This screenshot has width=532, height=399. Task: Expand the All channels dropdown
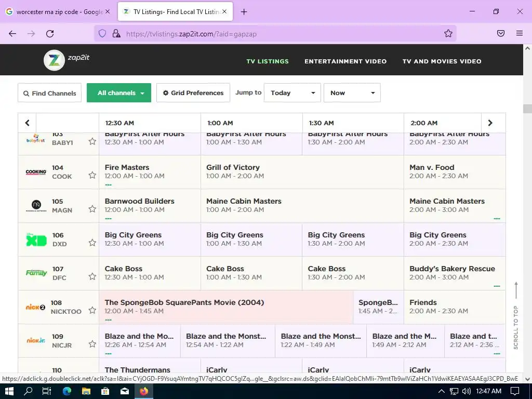coord(119,92)
